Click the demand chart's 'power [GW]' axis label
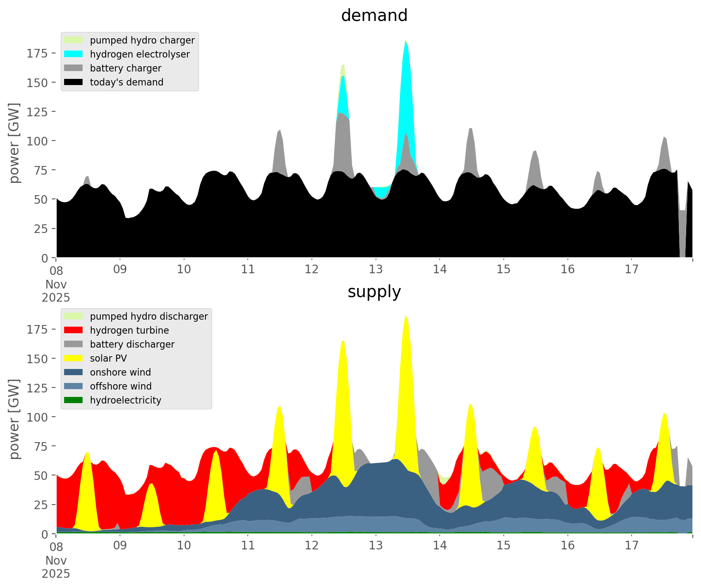This screenshot has height=588, width=701. pos(14,143)
